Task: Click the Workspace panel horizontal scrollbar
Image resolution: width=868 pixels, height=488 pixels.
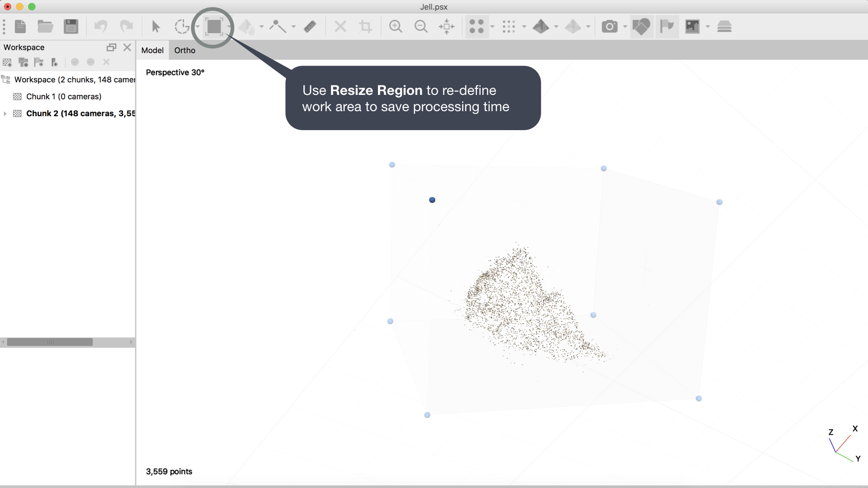Action: pyautogui.click(x=50, y=342)
